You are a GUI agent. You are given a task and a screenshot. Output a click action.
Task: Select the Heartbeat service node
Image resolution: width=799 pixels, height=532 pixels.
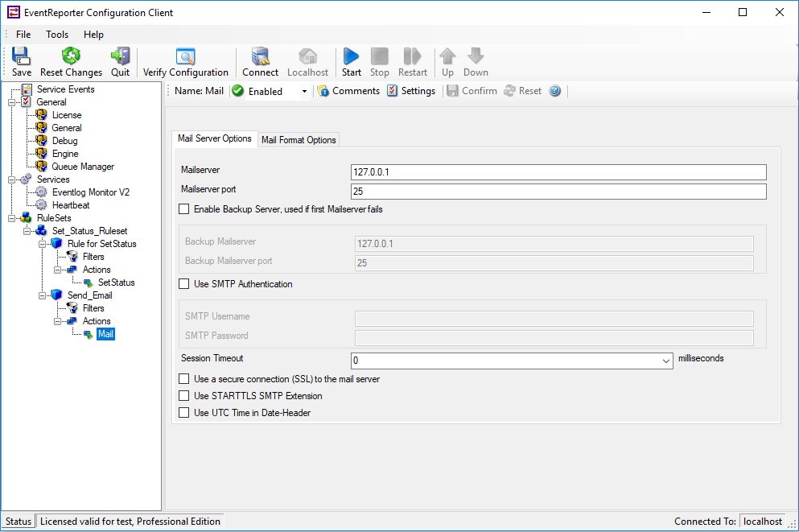click(70, 205)
